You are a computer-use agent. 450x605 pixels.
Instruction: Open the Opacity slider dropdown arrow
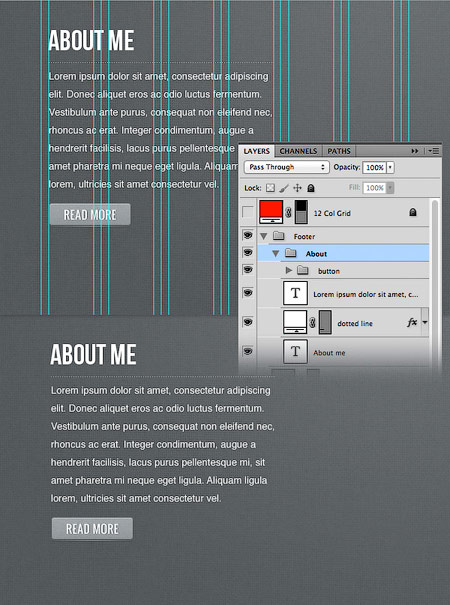390,167
